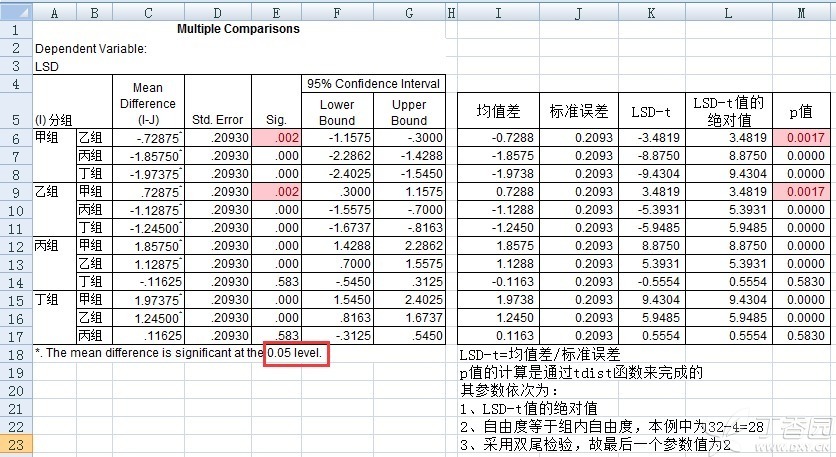Select column header M
The height and width of the screenshot is (457, 836).
tap(801, 12)
